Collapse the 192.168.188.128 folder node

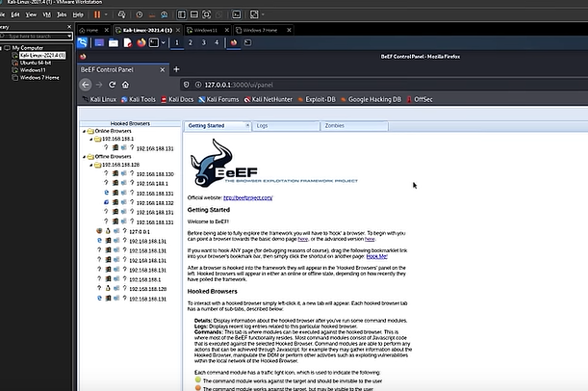pyautogui.click(x=93, y=165)
